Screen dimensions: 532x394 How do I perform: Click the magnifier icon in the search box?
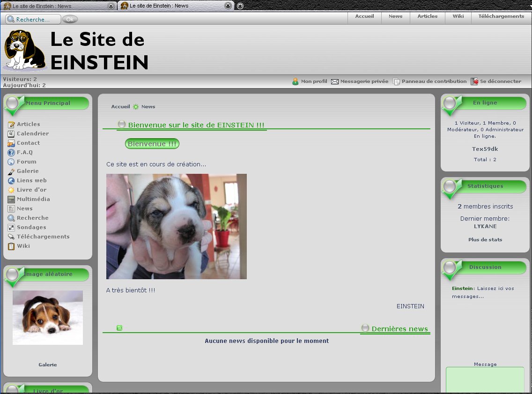click(11, 19)
